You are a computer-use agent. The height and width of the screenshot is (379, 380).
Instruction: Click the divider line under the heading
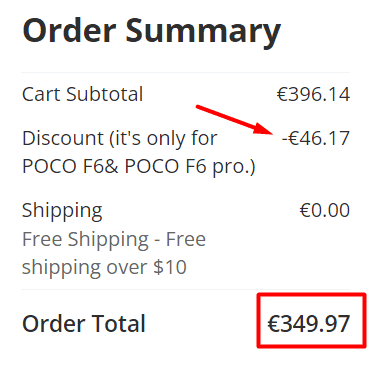pos(185,72)
